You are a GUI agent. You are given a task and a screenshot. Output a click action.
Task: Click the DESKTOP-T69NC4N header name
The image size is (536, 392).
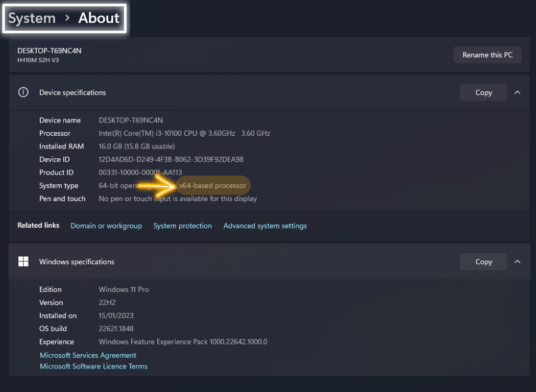click(49, 51)
